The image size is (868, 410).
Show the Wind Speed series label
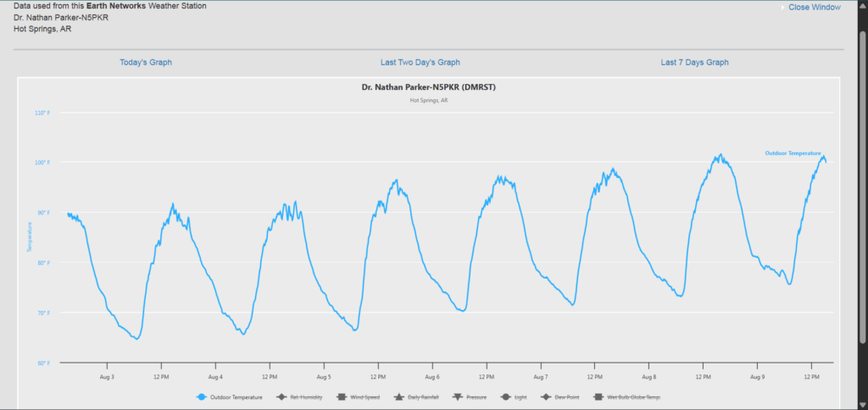tap(361, 396)
